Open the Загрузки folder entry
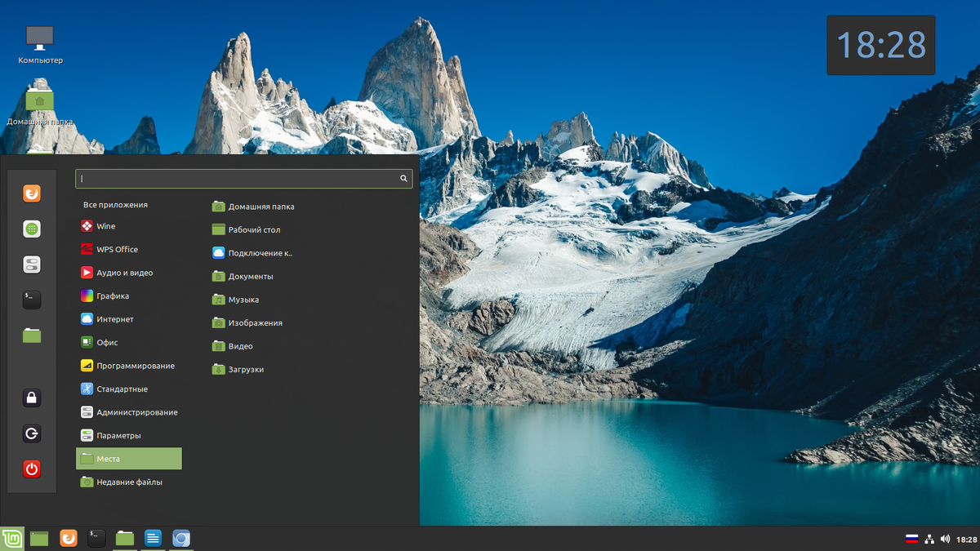This screenshot has width=980, height=551. click(238, 370)
